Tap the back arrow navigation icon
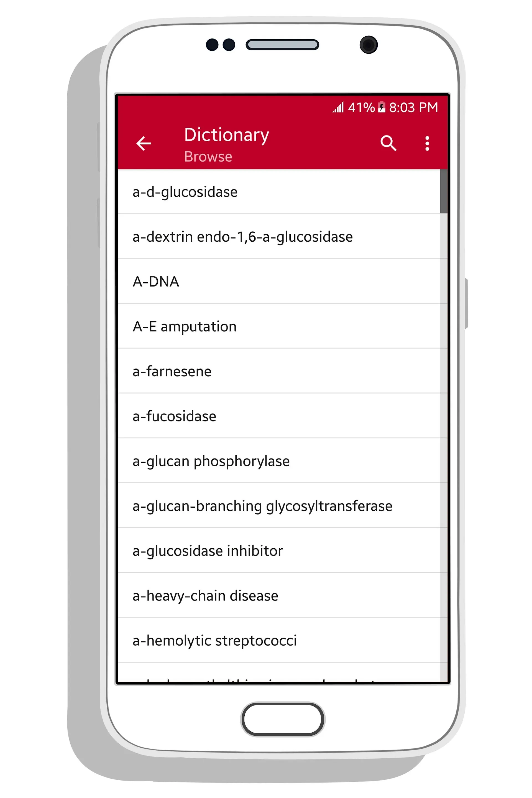 pyautogui.click(x=144, y=143)
